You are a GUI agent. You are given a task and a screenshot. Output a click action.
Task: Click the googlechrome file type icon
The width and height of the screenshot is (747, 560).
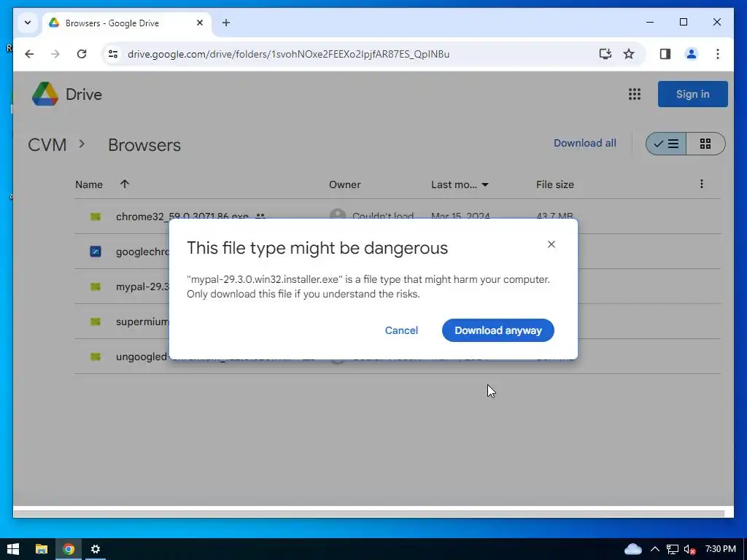(96, 252)
